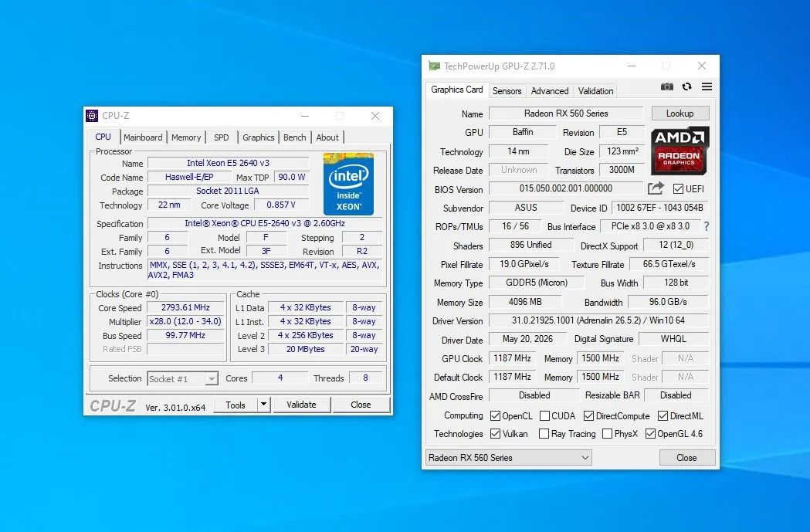Click the Bus Interface value PCIe x8 3.0
The width and height of the screenshot is (810, 532).
[x=650, y=226]
